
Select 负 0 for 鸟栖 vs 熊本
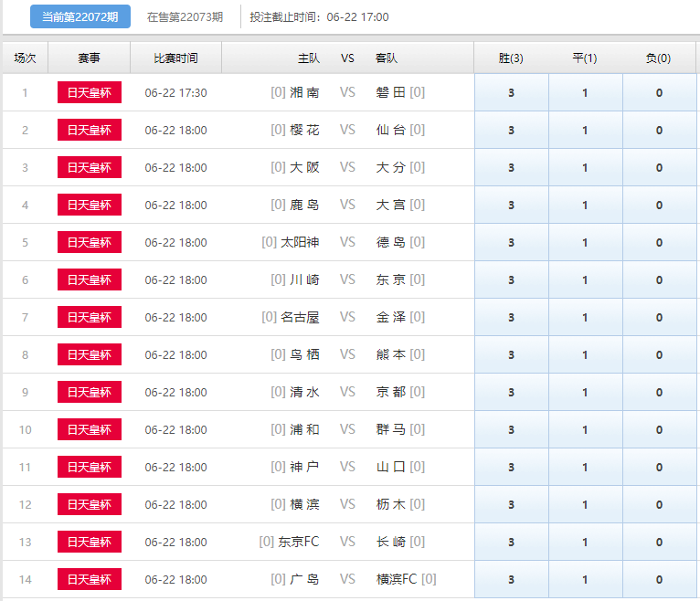pyautogui.click(x=660, y=355)
